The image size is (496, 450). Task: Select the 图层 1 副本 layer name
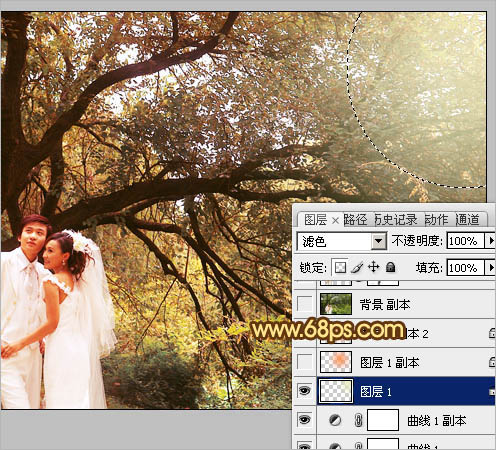tap(390, 363)
